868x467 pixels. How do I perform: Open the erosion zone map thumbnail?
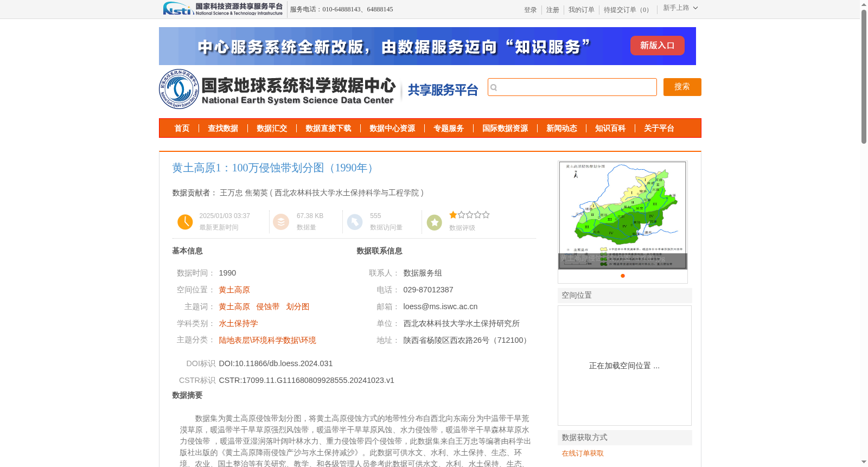click(623, 215)
